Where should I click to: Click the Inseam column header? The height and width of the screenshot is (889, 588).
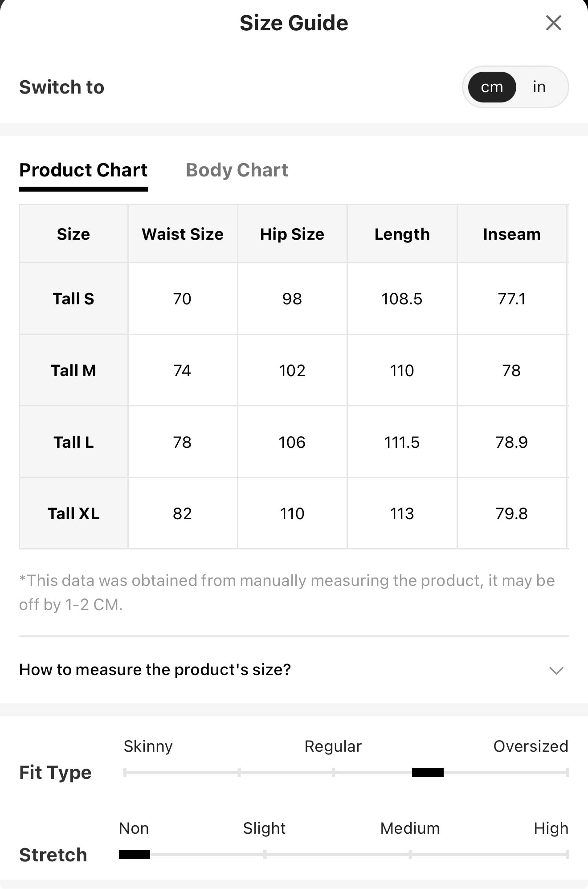(512, 234)
